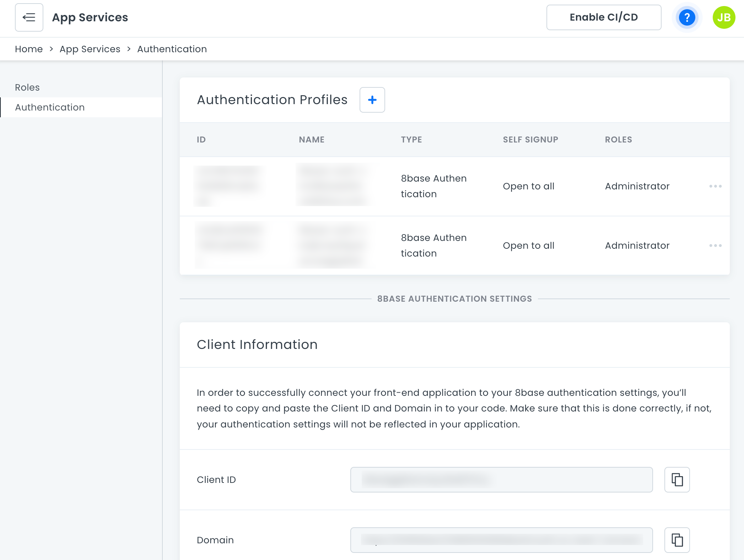
Task: Click the Enable CI/CD button
Action: coord(604,17)
